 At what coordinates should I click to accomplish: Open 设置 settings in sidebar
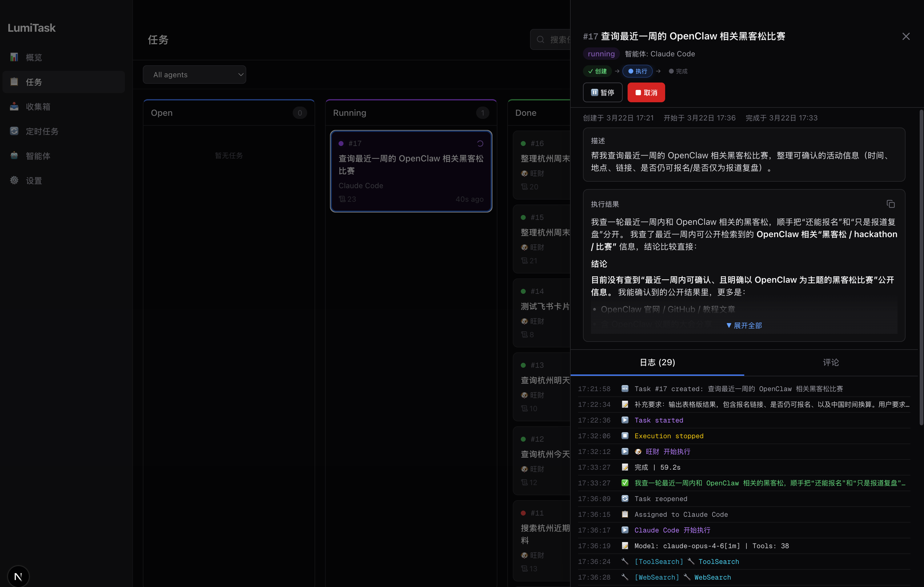(64, 180)
